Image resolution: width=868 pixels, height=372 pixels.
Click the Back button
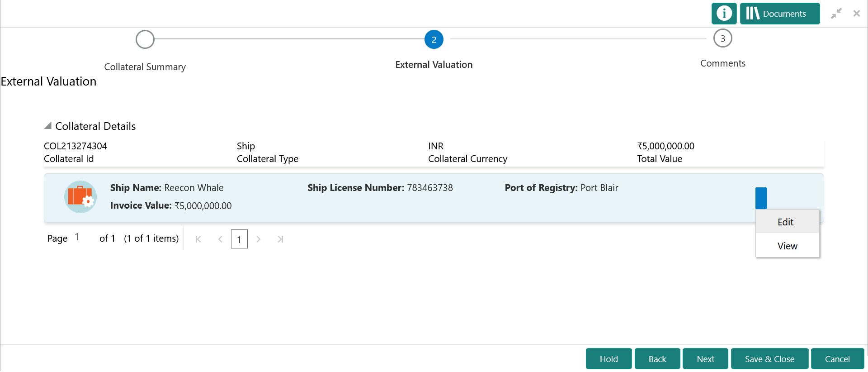click(657, 359)
